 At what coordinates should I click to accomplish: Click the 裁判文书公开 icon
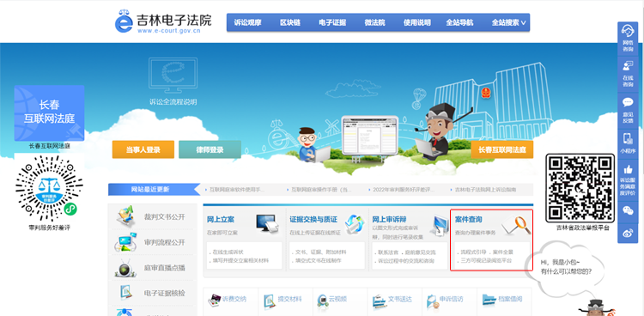point(126,216)
